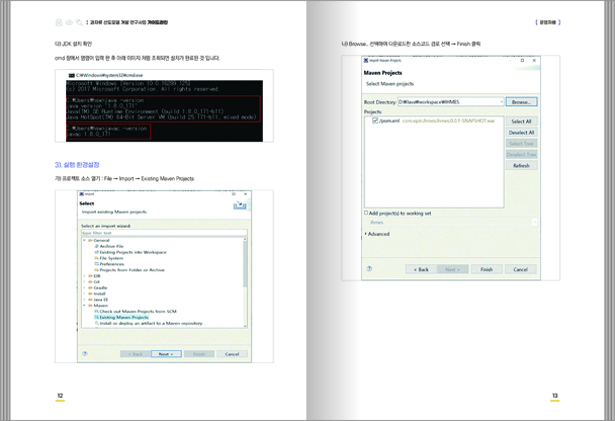Click the wizard list scroll-up arrow

click(245, 239)
